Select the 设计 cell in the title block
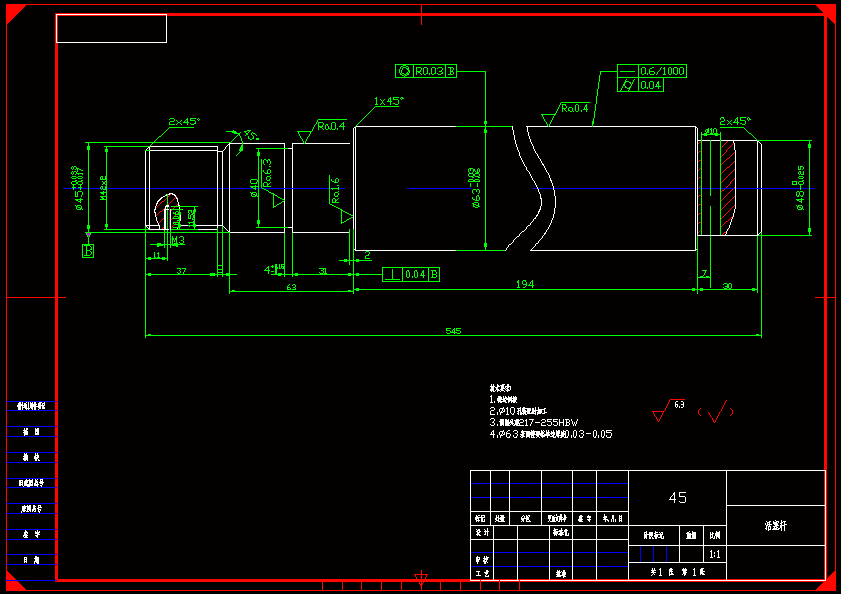Screen dimensions: 841x594 [x=482, y=532]
